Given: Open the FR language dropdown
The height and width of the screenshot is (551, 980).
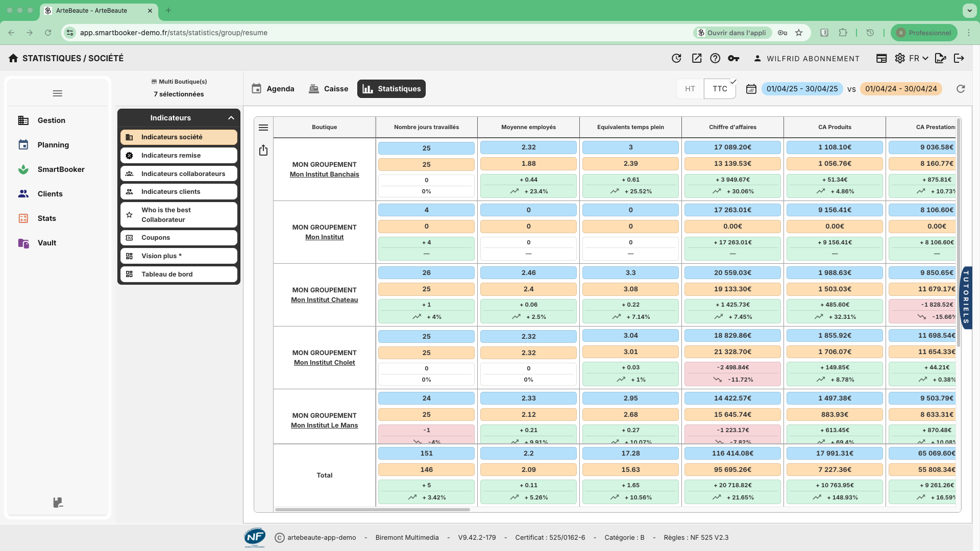Looking at the screenshot, I should [x=918, y=58].
